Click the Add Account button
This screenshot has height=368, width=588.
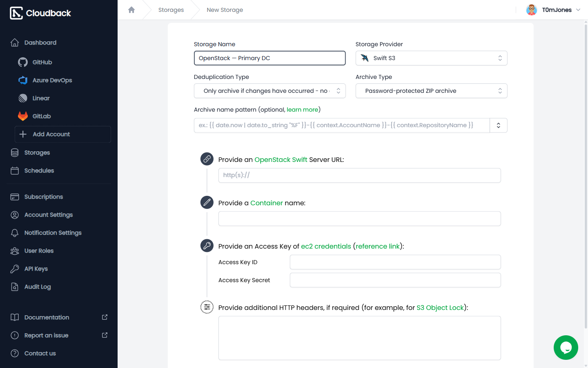click(x=63, y=134)
